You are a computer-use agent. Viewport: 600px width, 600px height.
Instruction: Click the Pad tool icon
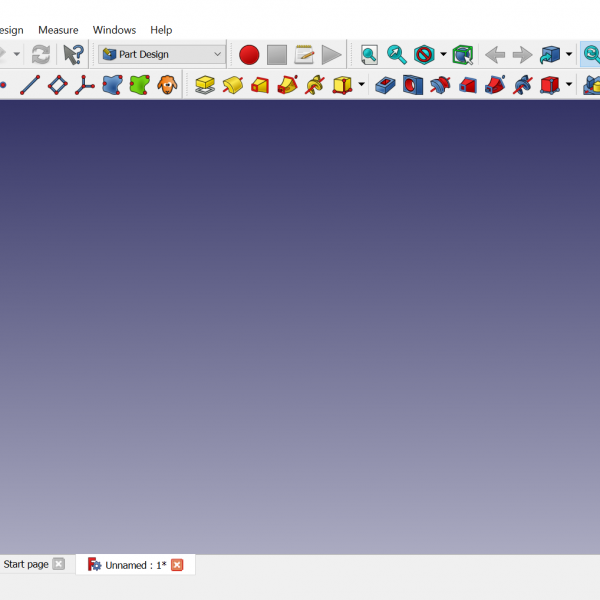pos(205,85)
